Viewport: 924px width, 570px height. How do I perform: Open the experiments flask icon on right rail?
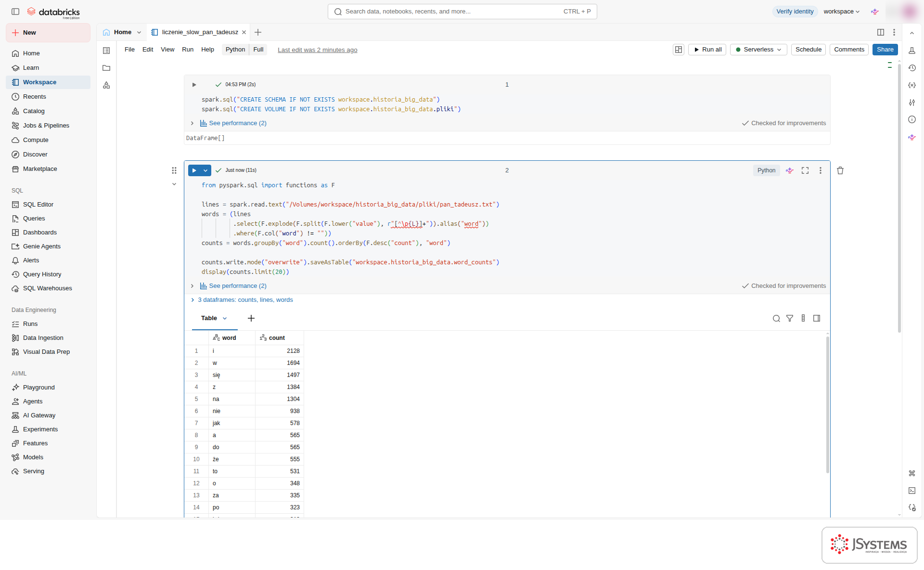click(912, 51)
